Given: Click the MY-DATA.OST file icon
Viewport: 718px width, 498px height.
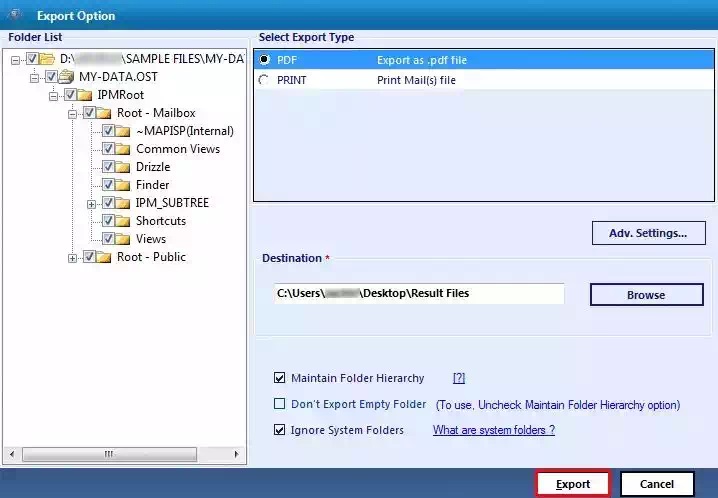Looking at the screenshot, I should click(66, 77).
